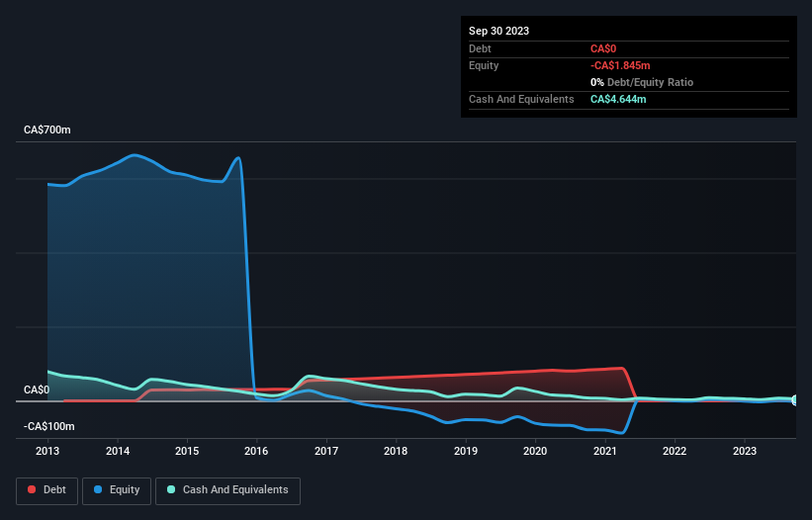Screen dimensions: 812x520
Task: Click the 2020 x-axis label
Action: tap(535, 451)
